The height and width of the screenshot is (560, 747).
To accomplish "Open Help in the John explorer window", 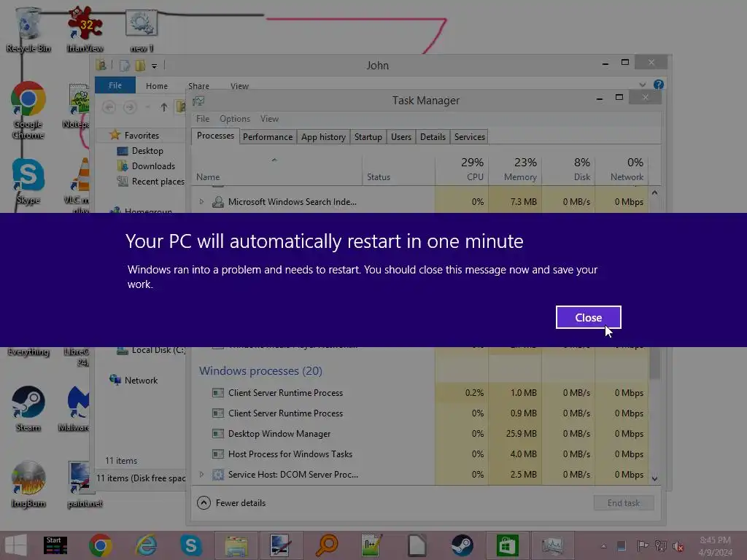I will coord(659,85).
